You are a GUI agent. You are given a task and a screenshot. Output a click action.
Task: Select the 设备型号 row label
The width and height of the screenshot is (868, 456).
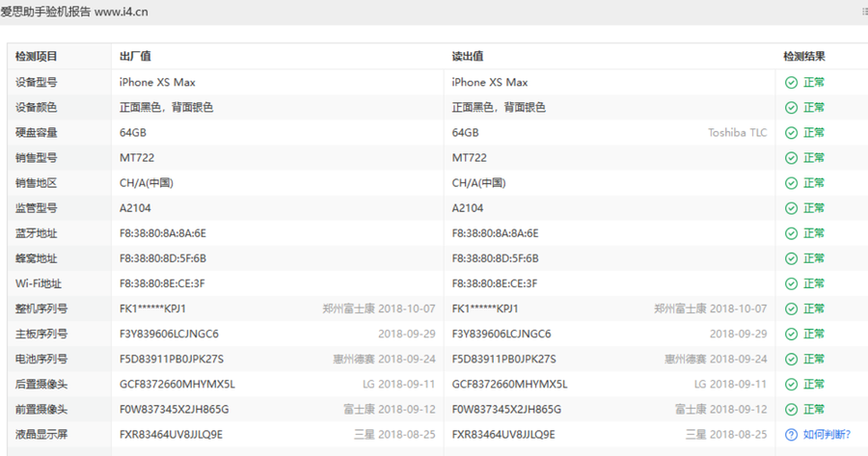(36, 83)
